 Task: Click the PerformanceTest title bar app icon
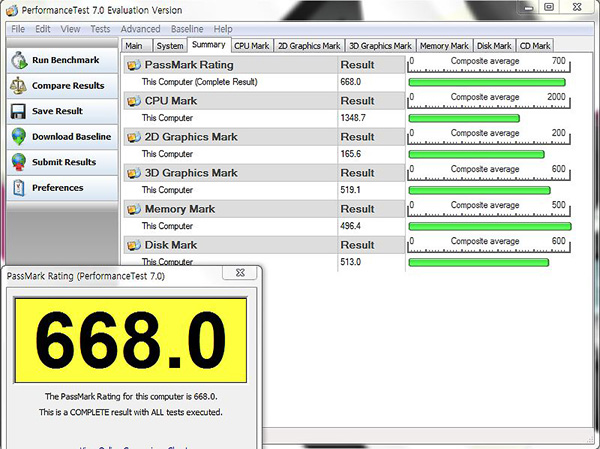pyautogui.click(x=12, y=10)
